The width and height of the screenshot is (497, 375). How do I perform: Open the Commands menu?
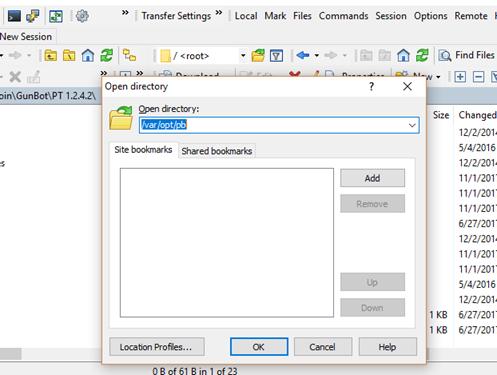coord(343,16)
